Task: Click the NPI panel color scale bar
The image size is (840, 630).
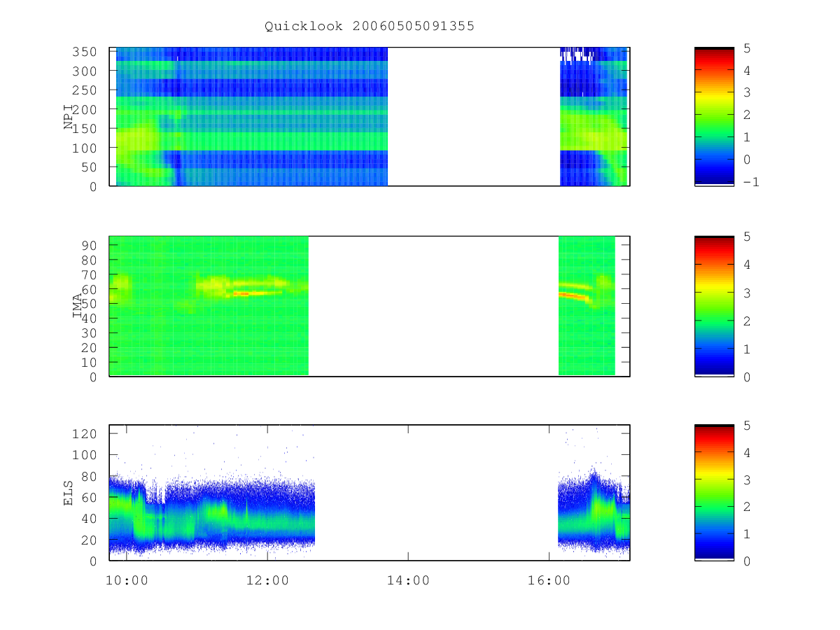Action: coord(714,117)
